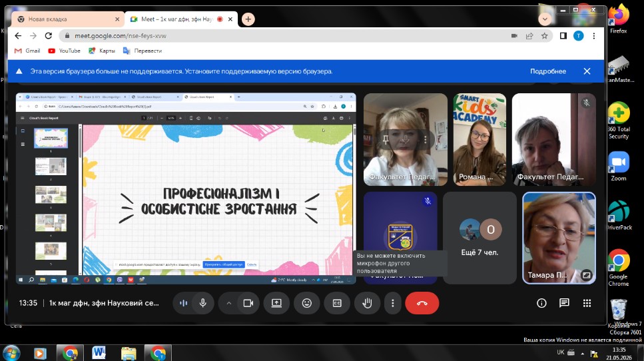Reload the Meet page
The image size is (644, 361).
tap(49, 36)
